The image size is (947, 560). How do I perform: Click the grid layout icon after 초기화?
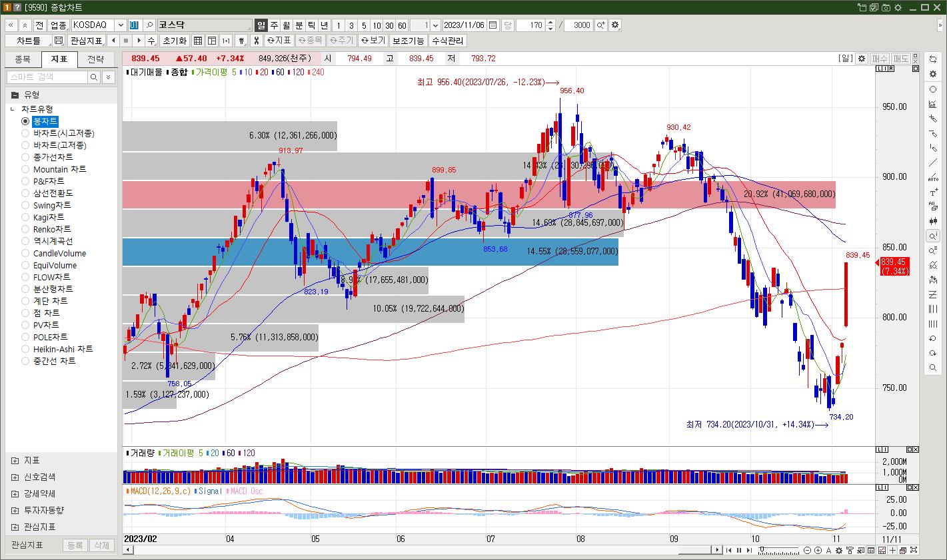[198, 41]
